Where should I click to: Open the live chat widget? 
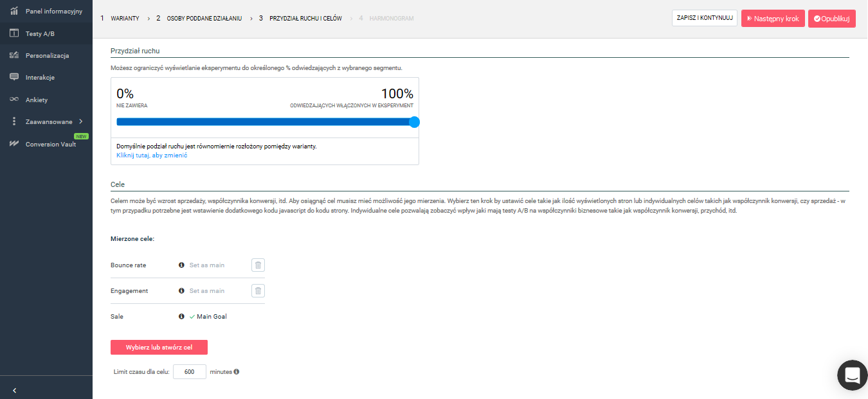[x=852, y=375]
